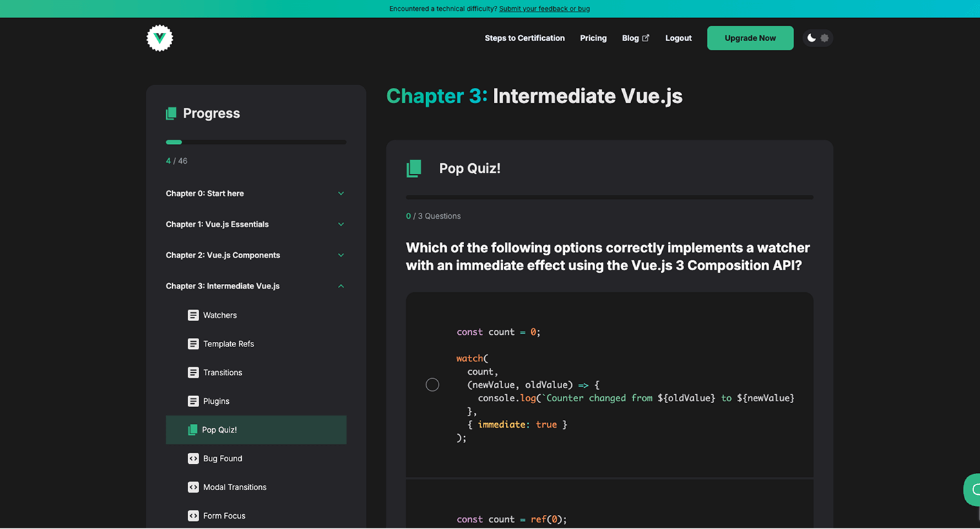Expand Chapter 1: Vue.js Essentials chevron

pyautogui.click(x=341, y=225)
